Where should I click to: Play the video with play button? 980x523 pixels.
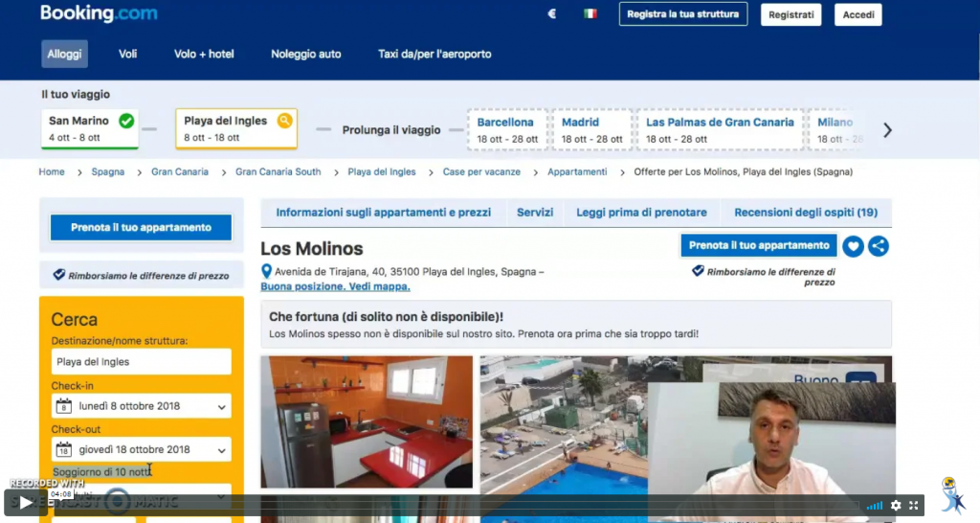[25, 503]
